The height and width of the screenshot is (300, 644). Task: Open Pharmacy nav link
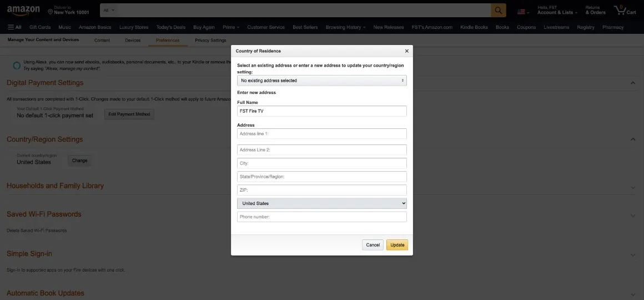613,27
